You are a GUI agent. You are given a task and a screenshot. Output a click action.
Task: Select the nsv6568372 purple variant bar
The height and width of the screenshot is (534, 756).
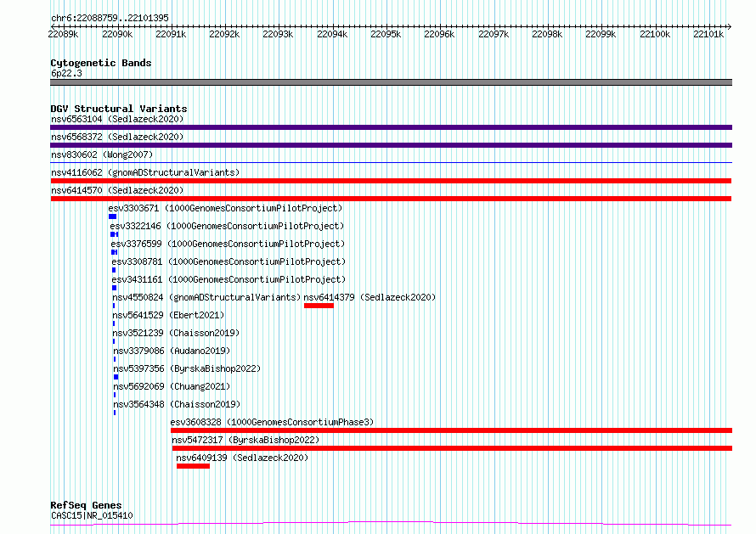pyautogui.click(x=391, y=145)
